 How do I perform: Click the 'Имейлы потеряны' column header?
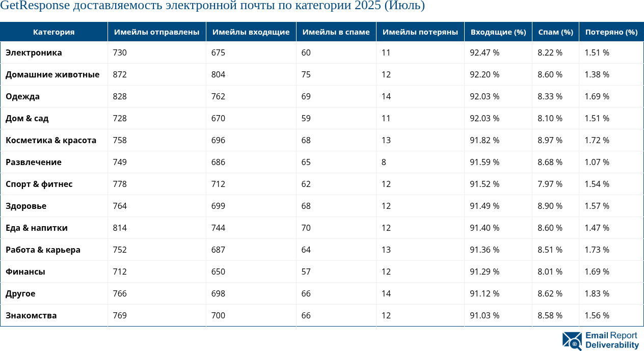420,32
